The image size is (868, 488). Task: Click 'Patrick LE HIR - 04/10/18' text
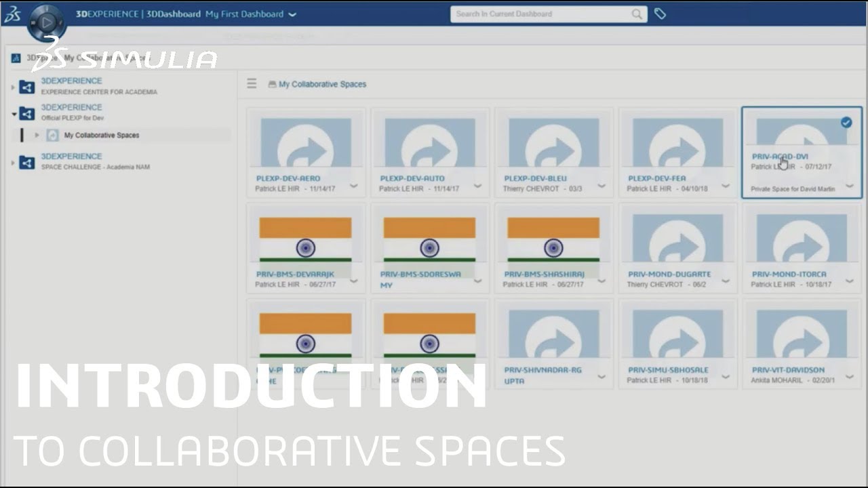point(667,188)
